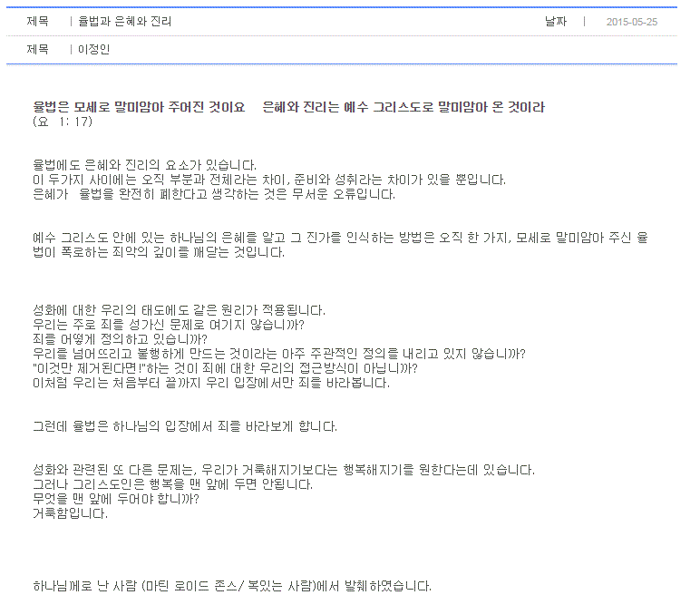700x595 pixels.
Task: Click the line '우리는 주로 죄를 성가신 문제로 여기지 않습니까?'
Action: click(x=169, y=325)
